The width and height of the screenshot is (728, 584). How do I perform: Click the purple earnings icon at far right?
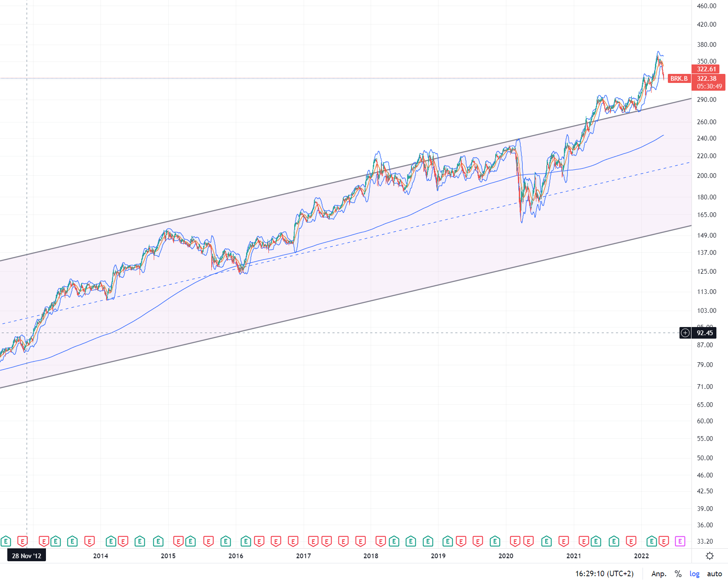680,541
